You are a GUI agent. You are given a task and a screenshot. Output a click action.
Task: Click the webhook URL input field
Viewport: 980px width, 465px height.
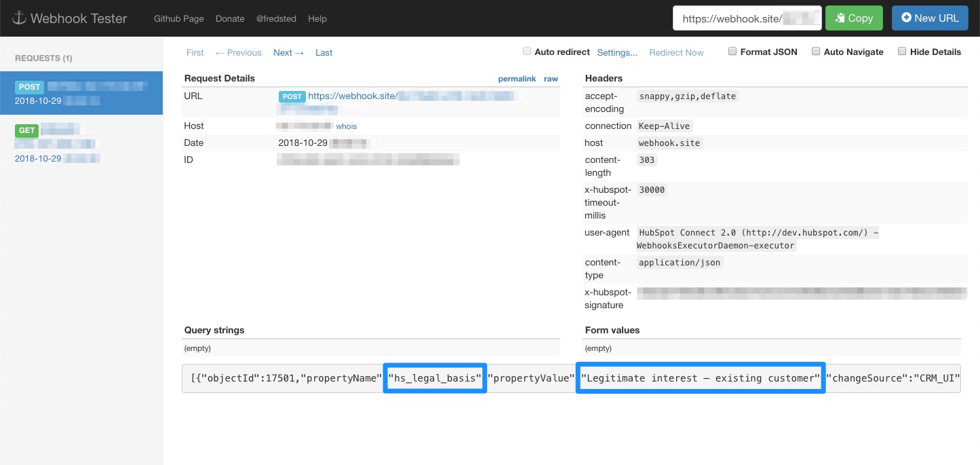tap(746, 18)
